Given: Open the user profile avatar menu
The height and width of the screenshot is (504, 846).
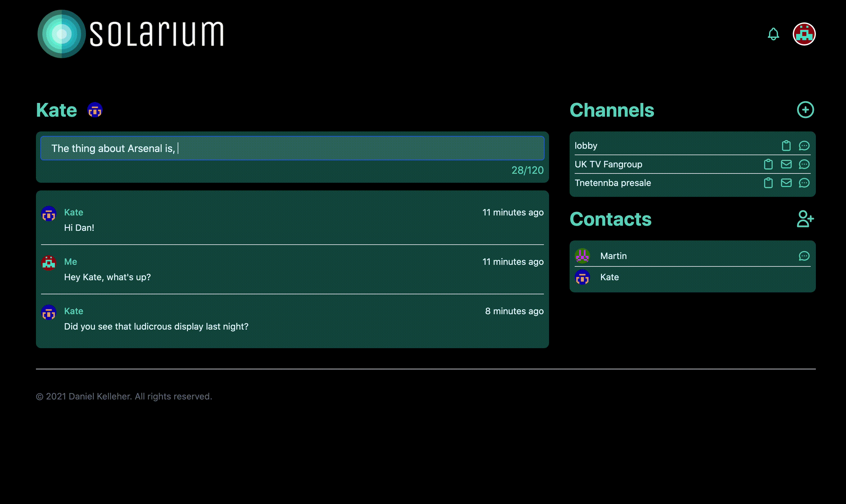Looking at the screenshot, I should (804, 34).
